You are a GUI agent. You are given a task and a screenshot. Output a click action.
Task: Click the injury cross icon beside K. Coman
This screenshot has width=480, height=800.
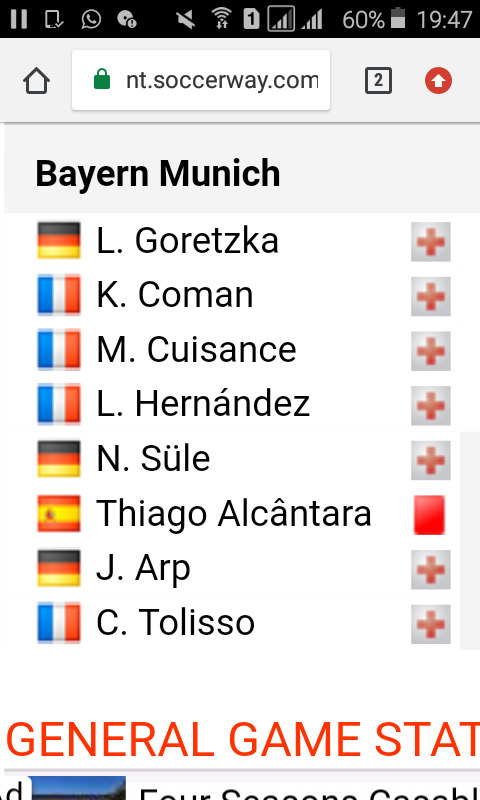pos(431,296)
